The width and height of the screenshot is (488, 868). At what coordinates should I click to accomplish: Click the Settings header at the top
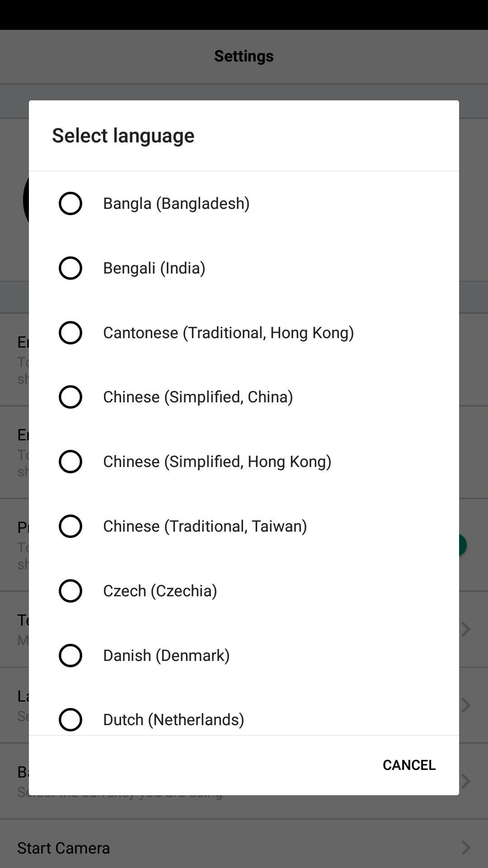coord(244,56)
